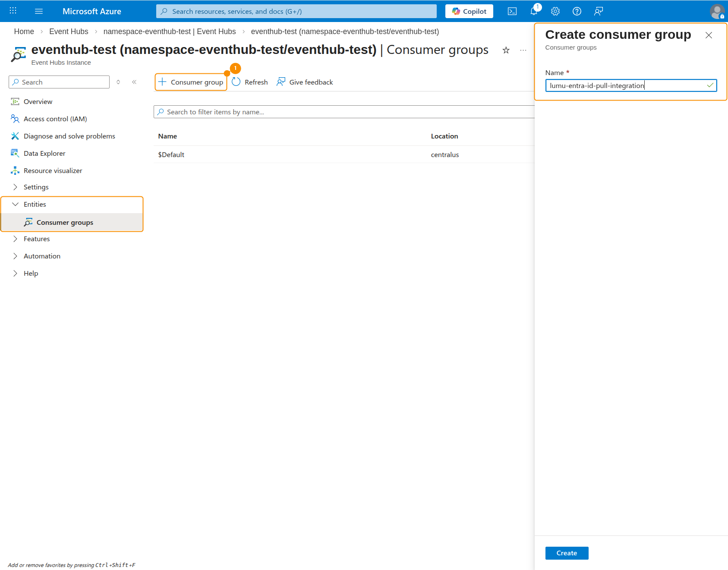Expand the Features section
Screen dimensions: 728x570
[37, 239]
